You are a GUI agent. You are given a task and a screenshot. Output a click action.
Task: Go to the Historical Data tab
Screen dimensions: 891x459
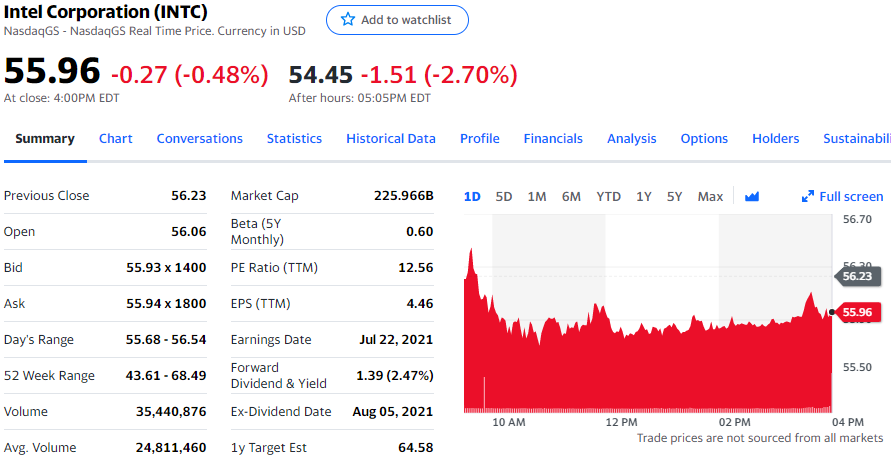click(391, 139)
